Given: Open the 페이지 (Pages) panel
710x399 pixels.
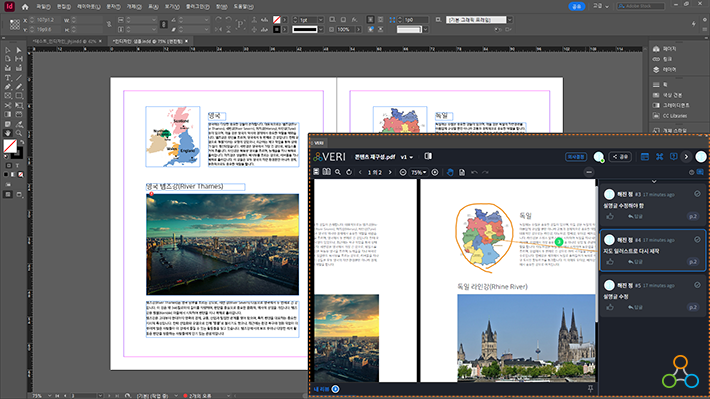Looking at the screenshot, I should (664, 49).
